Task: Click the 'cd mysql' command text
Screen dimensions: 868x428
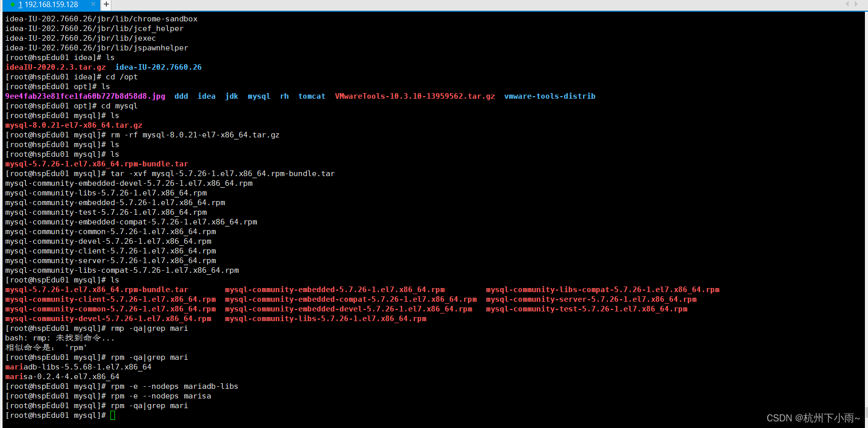Action: (120, 106)
